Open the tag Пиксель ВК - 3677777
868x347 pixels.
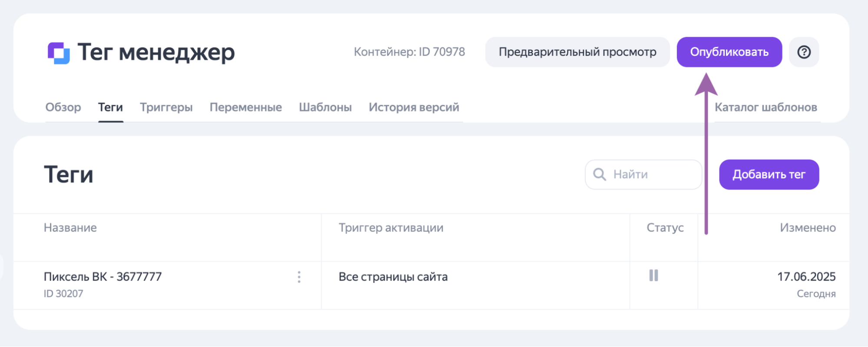[x=103, y=277]
